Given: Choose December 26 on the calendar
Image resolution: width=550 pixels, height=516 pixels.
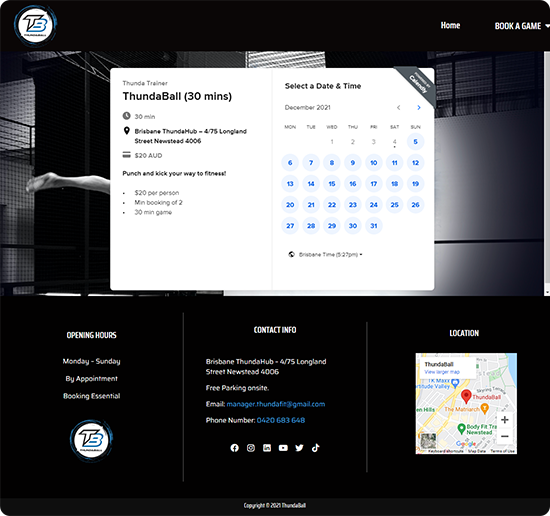Looking at the screenshot, I should 415,205.
